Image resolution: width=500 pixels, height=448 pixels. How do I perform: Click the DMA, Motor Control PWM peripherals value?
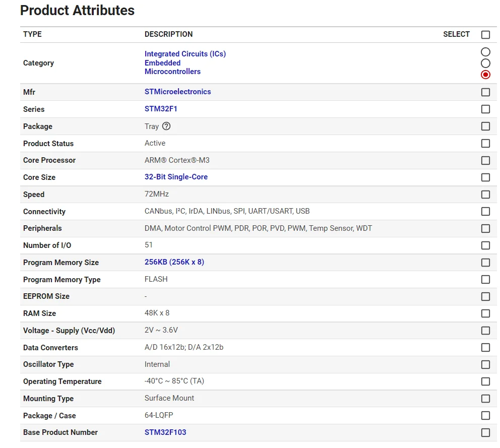click(258, 228)
